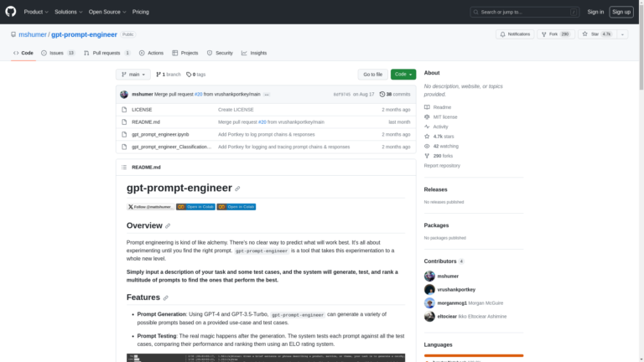Click the anchor link icon beside Overview
The image size is (644, 362).
tap(168, 225)
